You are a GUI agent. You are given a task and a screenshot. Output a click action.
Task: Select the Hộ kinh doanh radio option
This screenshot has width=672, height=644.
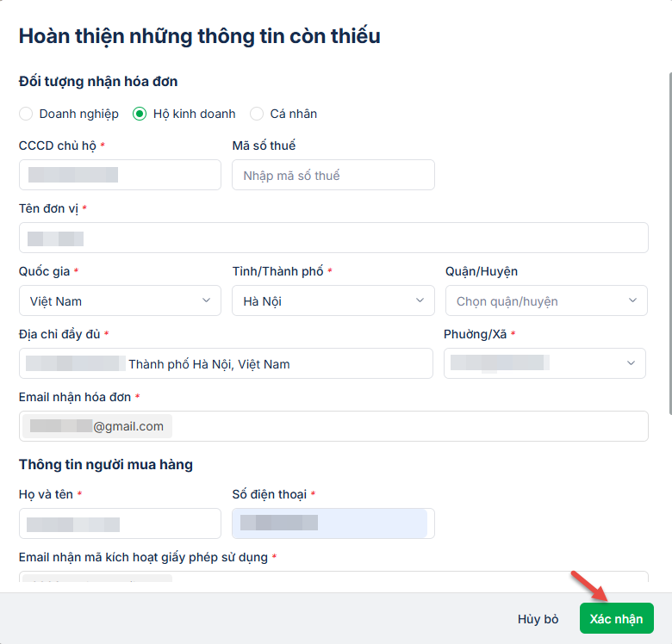140,114
